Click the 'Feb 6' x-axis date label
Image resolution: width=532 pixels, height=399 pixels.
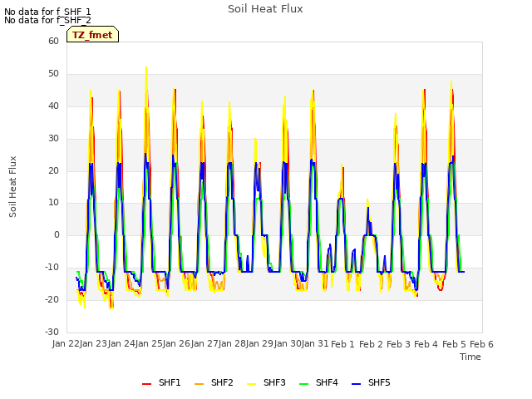click(x=481, y=344)
